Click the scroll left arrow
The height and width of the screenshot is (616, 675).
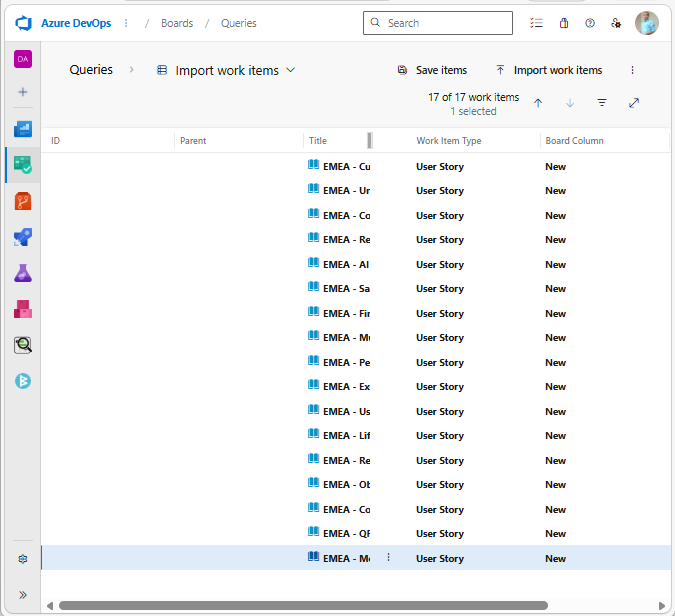click(x=50, y=606)
